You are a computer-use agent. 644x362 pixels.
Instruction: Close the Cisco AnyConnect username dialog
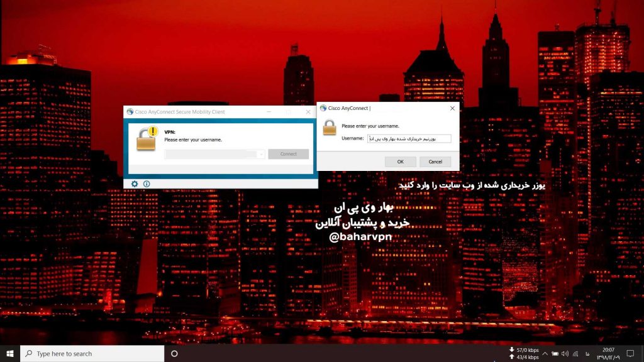pos(452,108)
